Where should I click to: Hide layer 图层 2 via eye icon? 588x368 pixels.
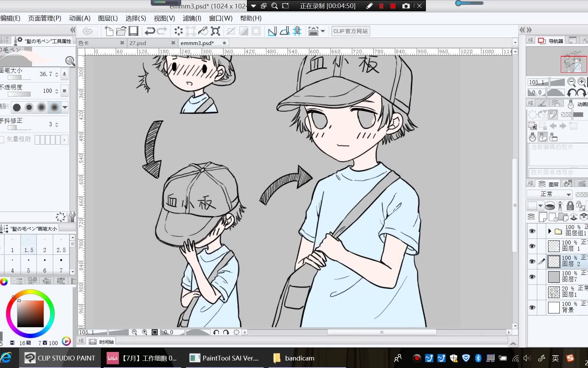tap(532, 262)
